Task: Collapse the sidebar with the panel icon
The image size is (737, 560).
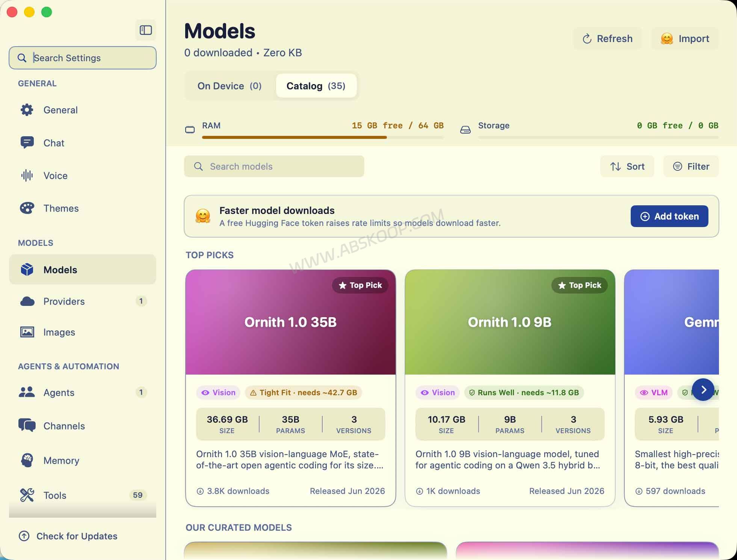Action: [146, 30]
